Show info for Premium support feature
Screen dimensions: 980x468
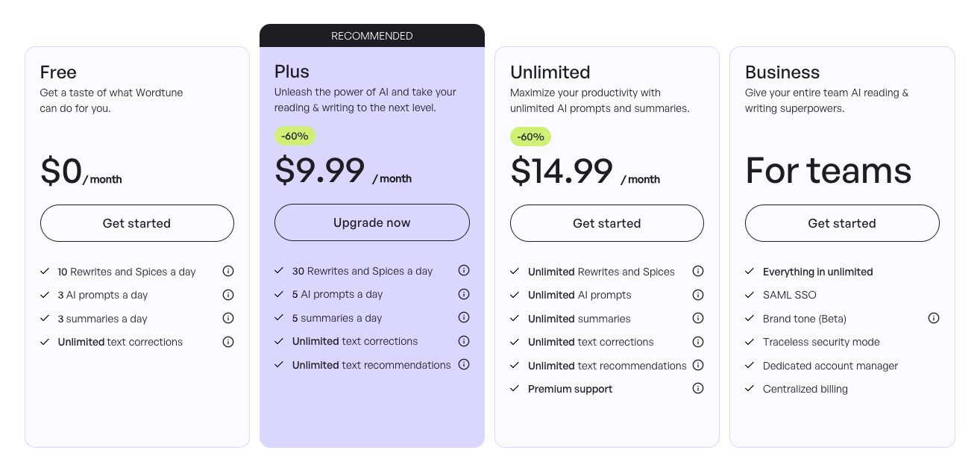coord(698,388)
